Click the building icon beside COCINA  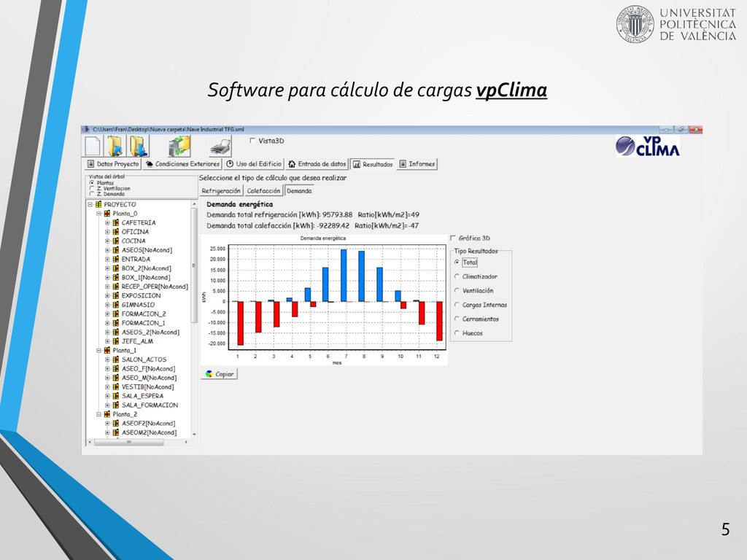pos(116,241)
